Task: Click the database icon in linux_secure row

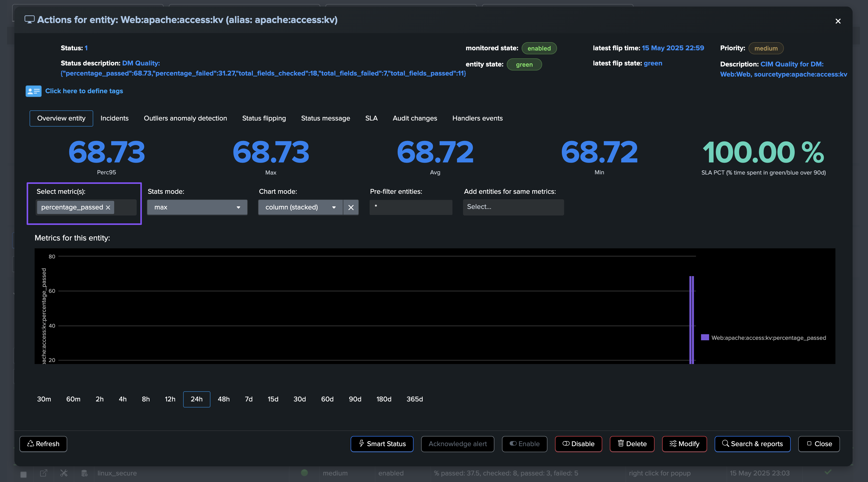Action: (84, 473)
